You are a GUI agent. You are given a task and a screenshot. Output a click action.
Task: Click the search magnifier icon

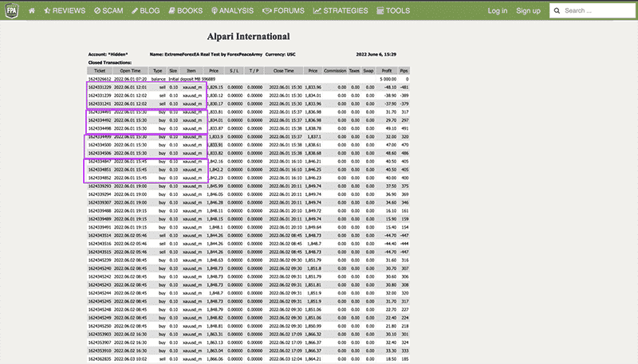(x=557, y=10)
